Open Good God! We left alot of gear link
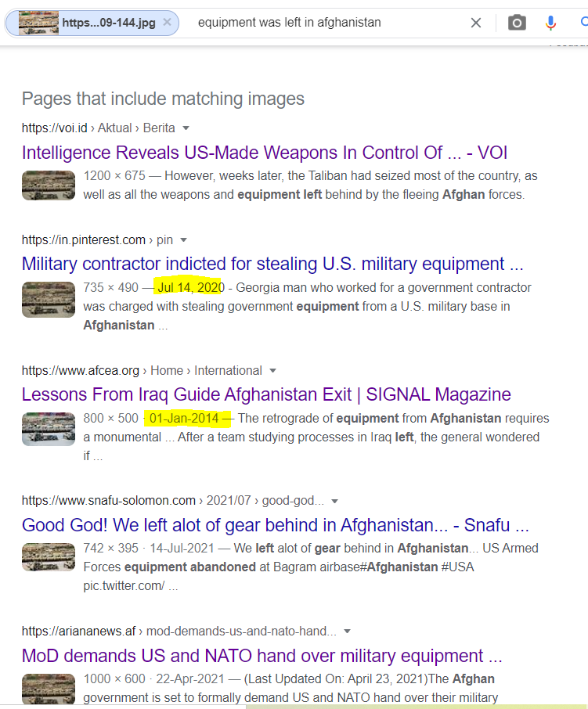The image size is (588, 709). click(276, 525)
